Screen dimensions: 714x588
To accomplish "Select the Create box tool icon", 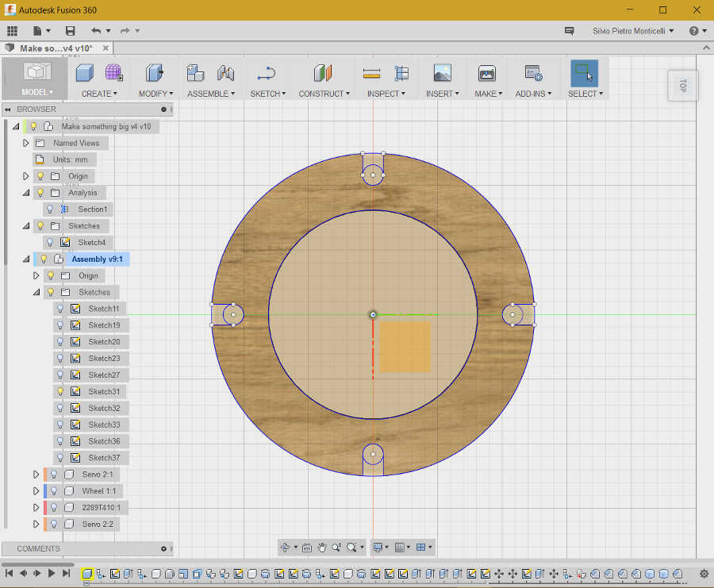I will (85, 73).
